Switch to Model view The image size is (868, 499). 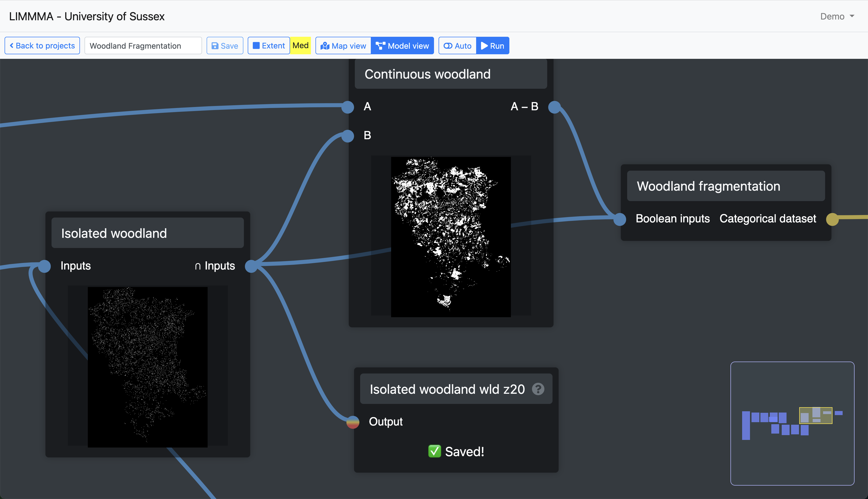point(402,46)
